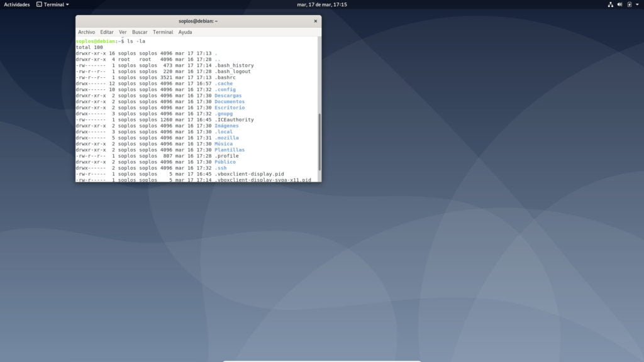644x362 pixels.
Task: Open the Ayuda menu
Action: pos(186,32)
